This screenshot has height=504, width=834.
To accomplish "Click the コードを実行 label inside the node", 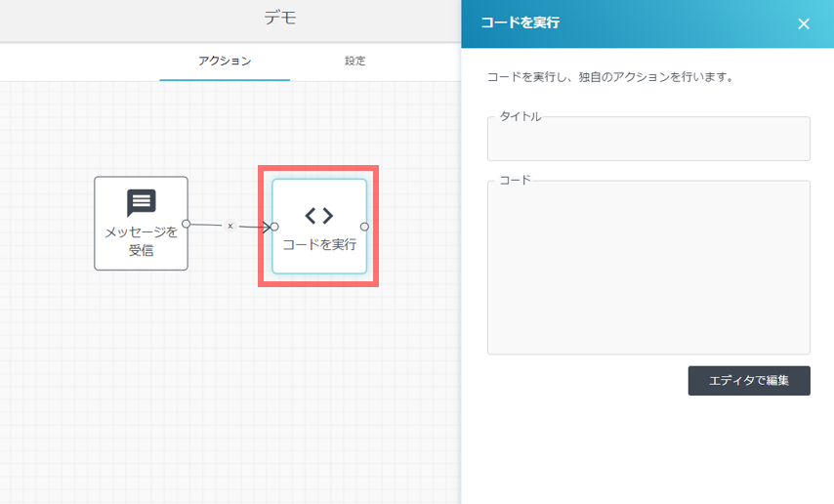I will tap(319, 244).
